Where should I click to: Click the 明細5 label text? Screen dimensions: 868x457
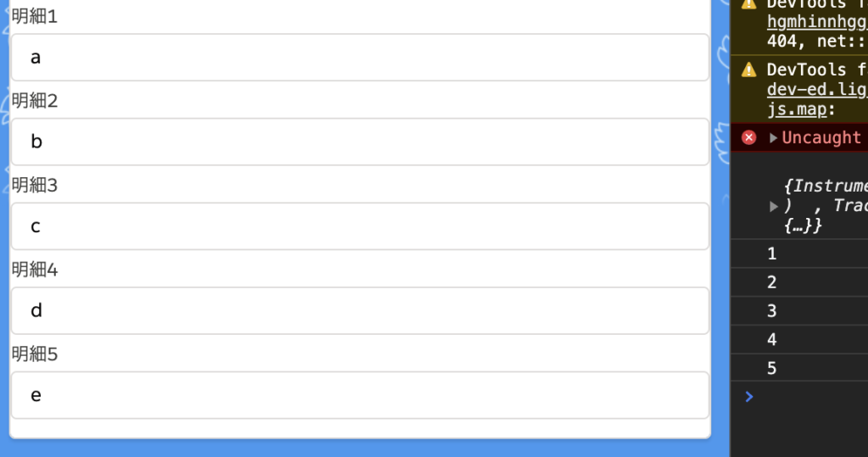click(34, 354)
